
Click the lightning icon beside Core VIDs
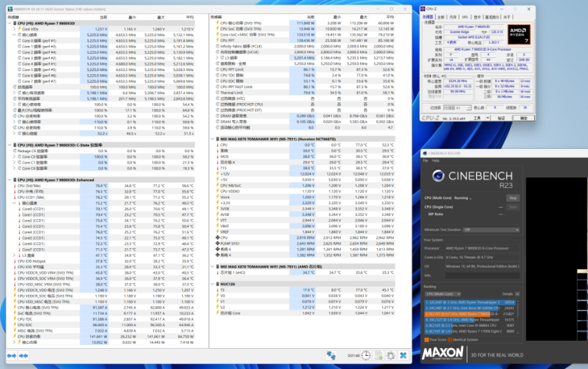point(19,29)
